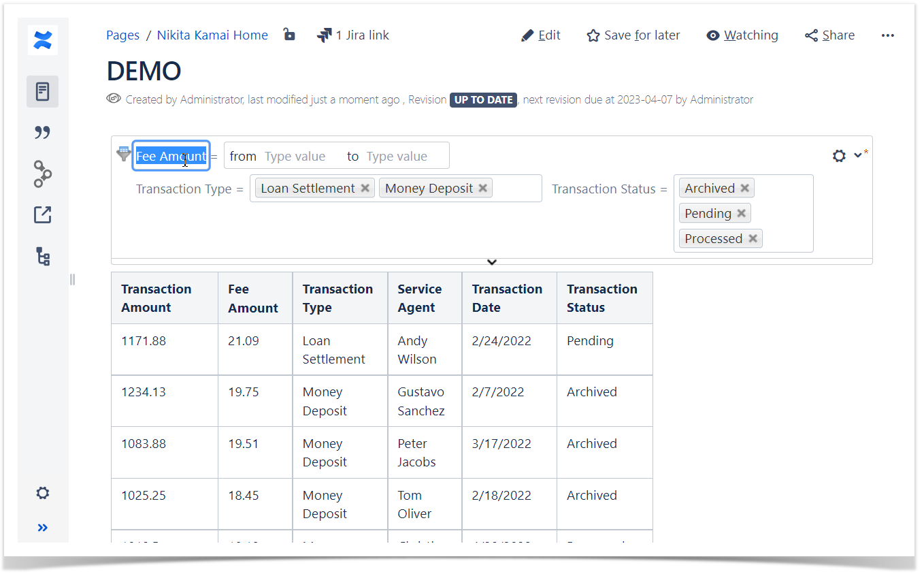Screen dimensions: 924x576
Task: Click the Space shortcuts external link icon
Action: (x=42, y=214)
